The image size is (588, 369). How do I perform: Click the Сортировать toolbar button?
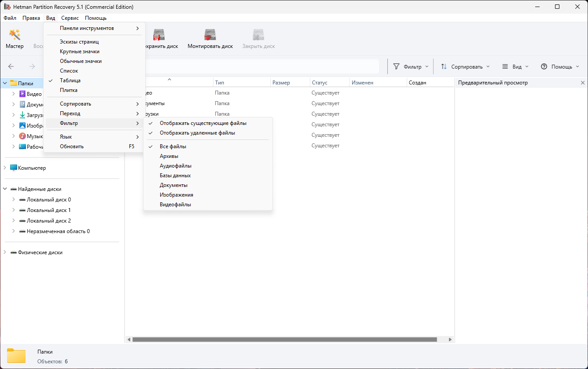tap(465, 66)
